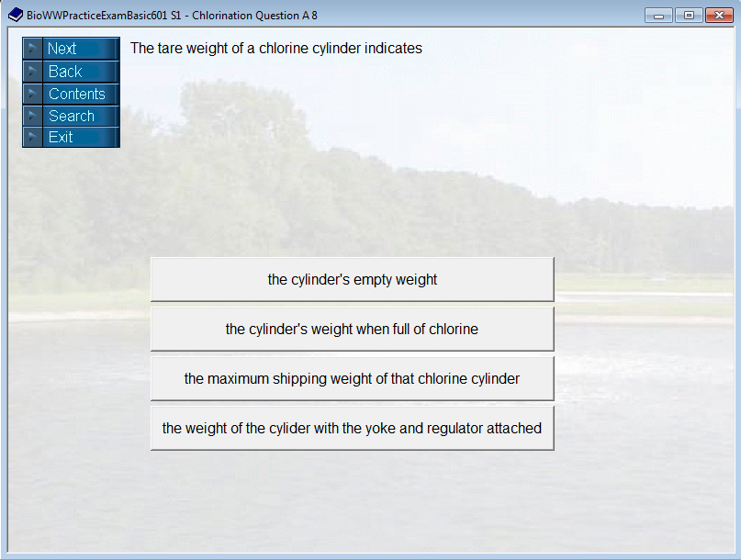This screenshot has height=560, width=741.
Task: Choose the maximum shipping weight answer
Action: coord(352,378)
